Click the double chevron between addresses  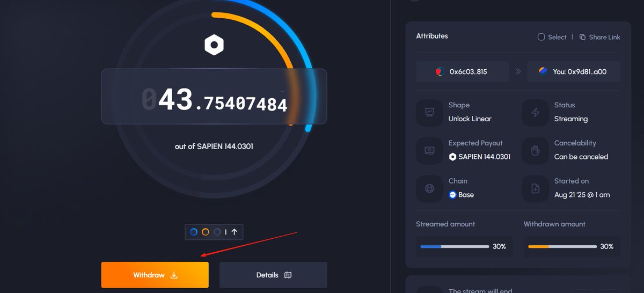click(x=518, y=71)
